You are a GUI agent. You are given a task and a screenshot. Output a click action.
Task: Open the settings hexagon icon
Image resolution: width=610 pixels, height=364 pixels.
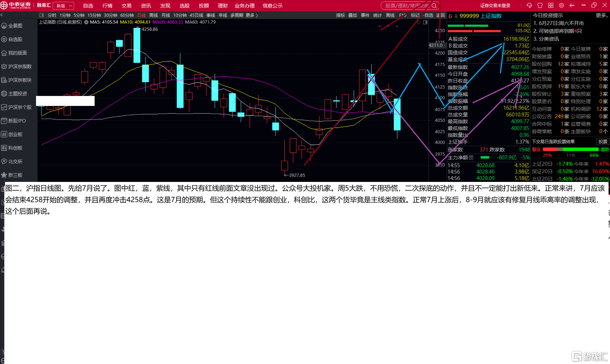point(562,5)
